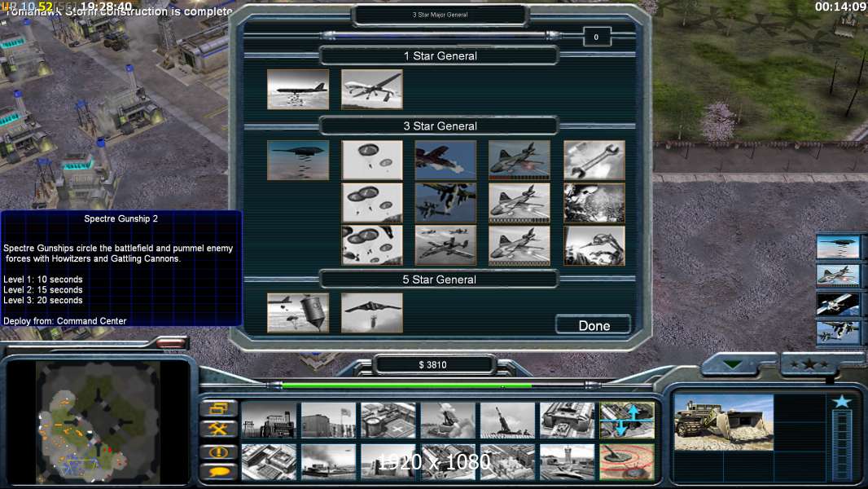Select the third A-10 strike power, three jets

tap(445, 244)
